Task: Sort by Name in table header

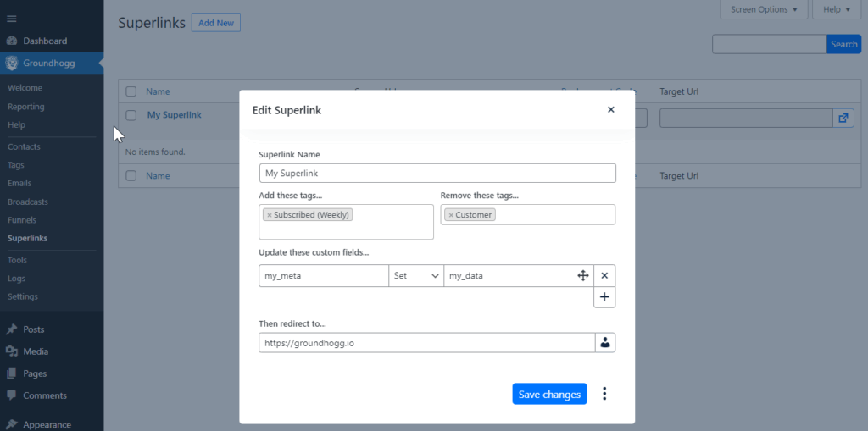Action: (158, 91)
